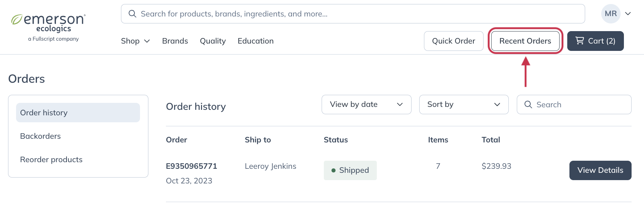This screenshot has width=644, height=216.
Task: Click the MR profile avatar
Action: pos(610,14)
